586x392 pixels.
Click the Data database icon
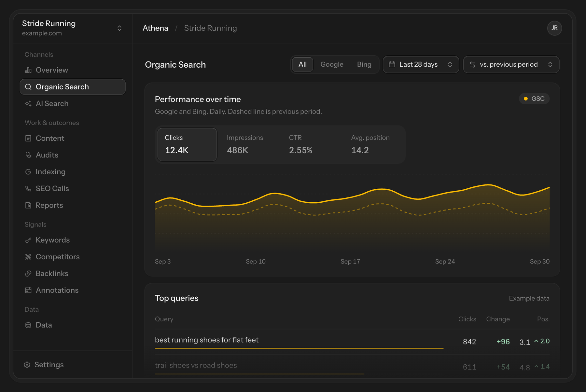pyautogui.click(x=28, y=325)
